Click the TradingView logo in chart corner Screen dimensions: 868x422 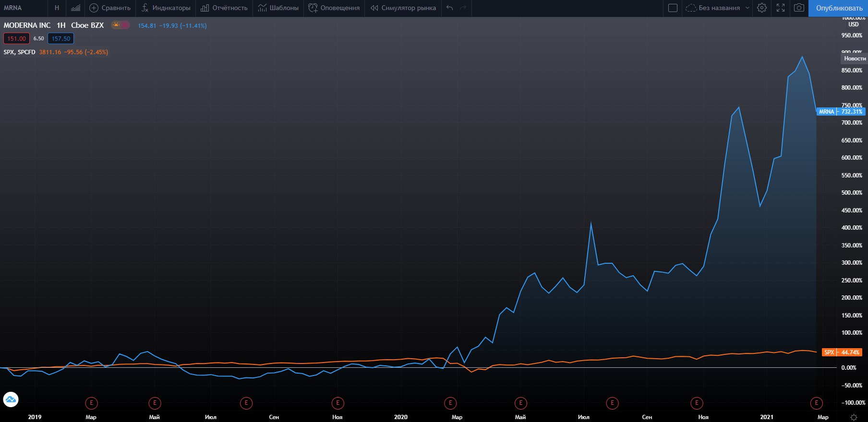click(x=11, y=399)
